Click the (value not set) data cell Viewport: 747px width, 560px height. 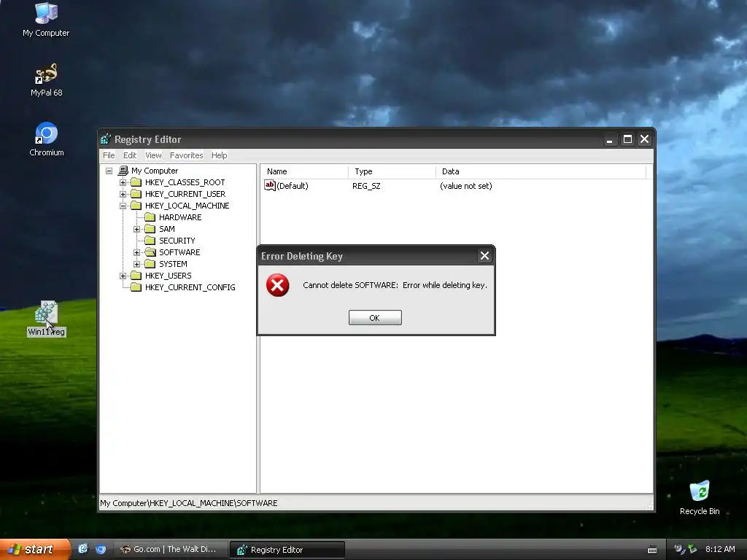pyautogui.click(x=466, y=186)
